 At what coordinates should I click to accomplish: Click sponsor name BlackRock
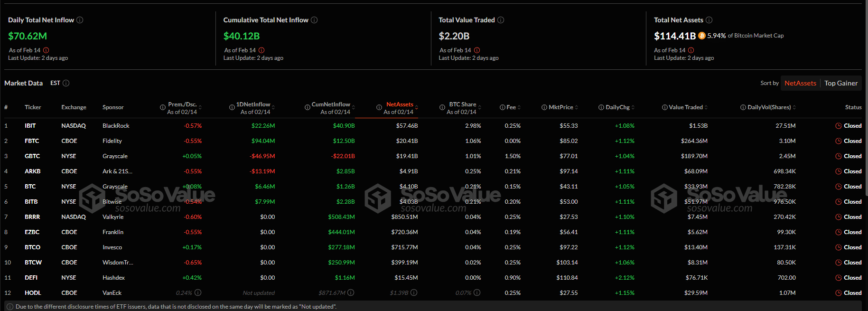[116, 126]
